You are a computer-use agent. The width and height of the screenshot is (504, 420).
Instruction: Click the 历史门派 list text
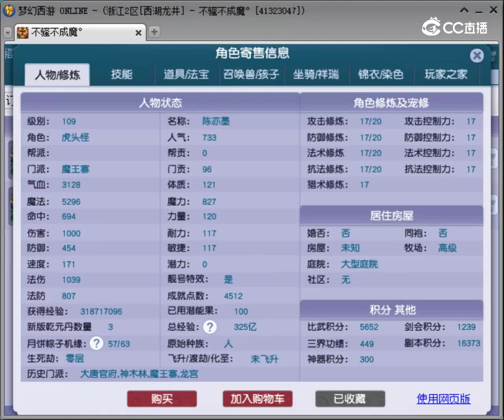pyautogui.click(x=139, y=374)
